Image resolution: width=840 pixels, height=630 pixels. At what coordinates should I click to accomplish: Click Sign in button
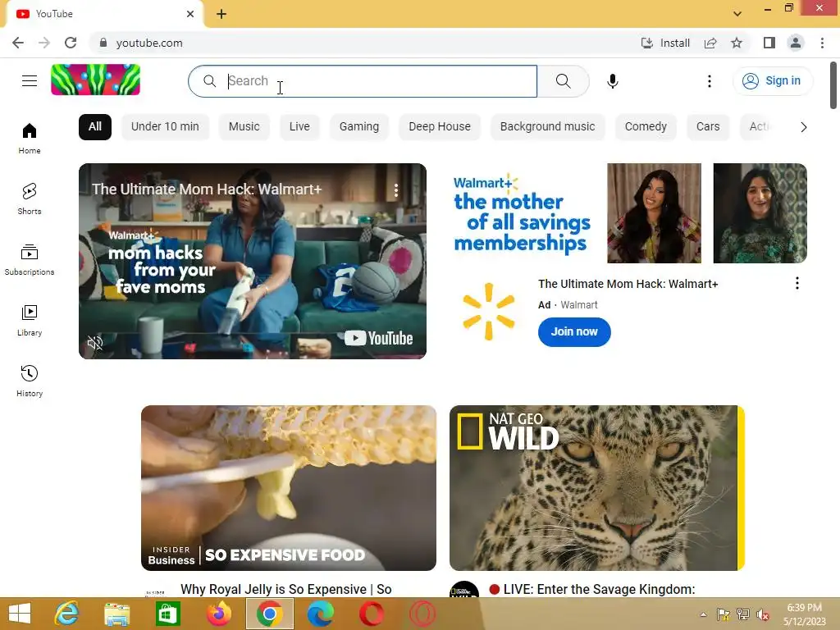tap(773, 81)
